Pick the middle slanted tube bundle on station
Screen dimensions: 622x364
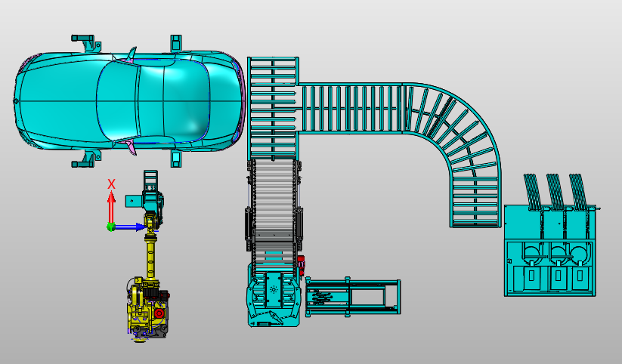tap(555, 192)
